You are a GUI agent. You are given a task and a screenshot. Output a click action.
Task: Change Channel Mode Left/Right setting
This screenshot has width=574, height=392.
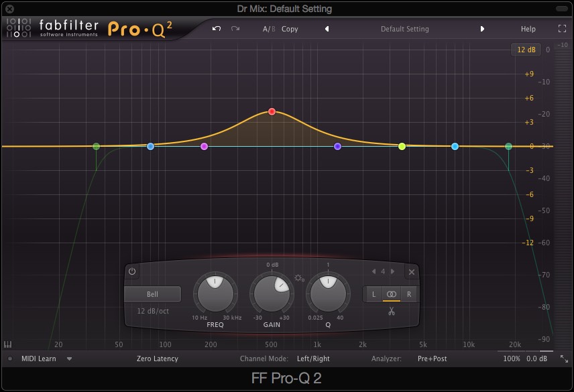[x=313, y=358]
